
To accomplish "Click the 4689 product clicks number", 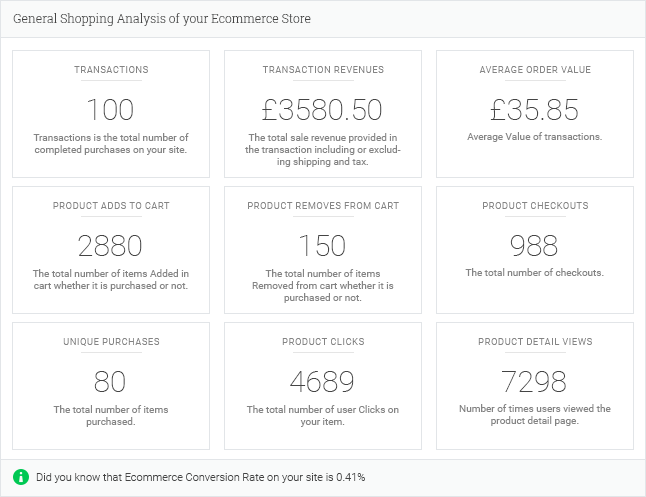I will 323,380.
